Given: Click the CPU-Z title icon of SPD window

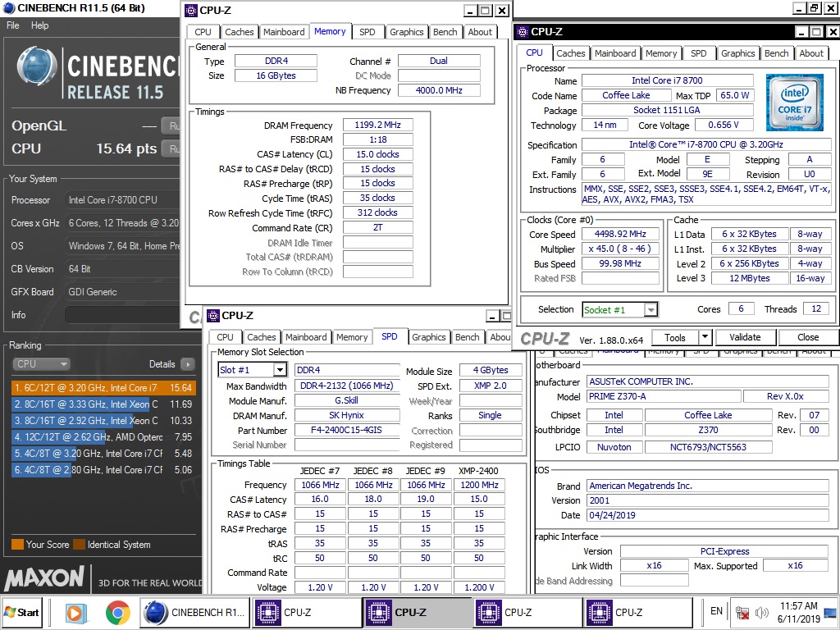Looking at the screenshot, I should click(213, 316).
